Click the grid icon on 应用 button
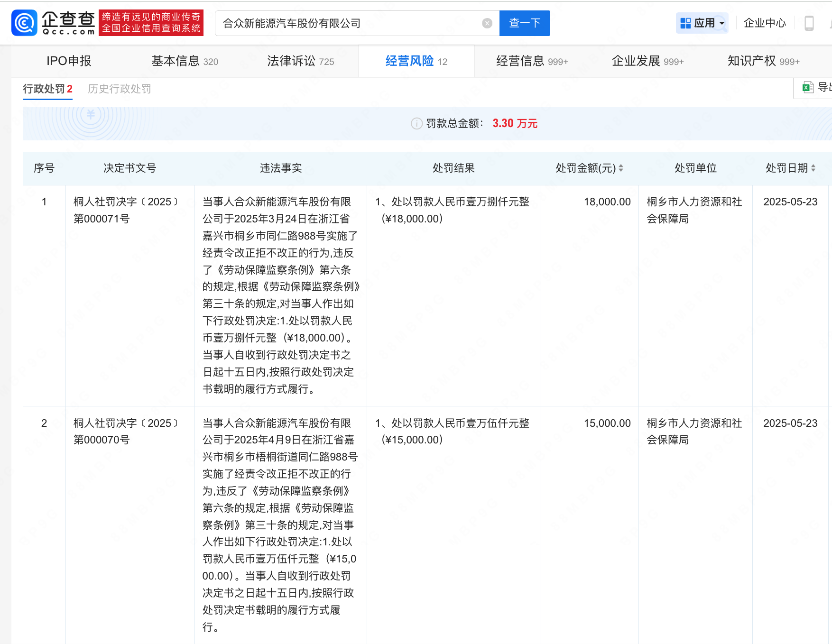This screenshot has height=644, width=832. (685, 23)
